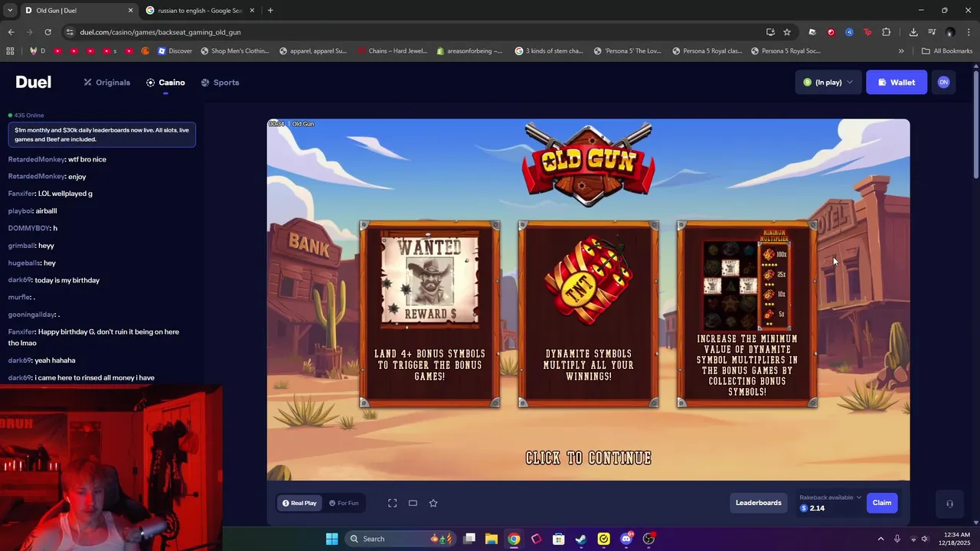Open the Chrome apps grid
This screenshot has height=551, width=980.
[10, 51]
